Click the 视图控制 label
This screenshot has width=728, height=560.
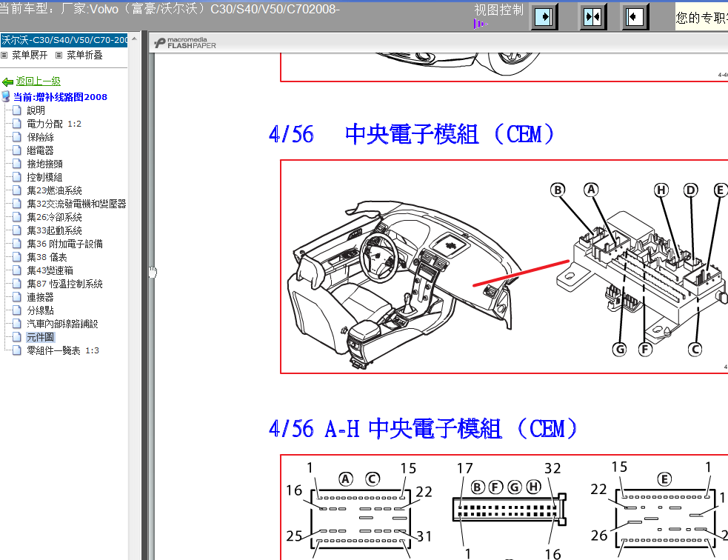click(498, 10)
